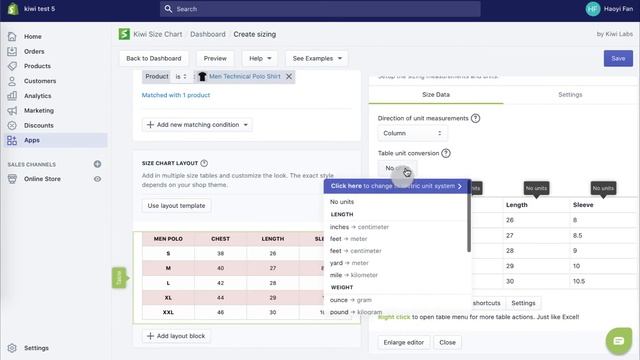Screen dimensions: 640x360
Task: Click here to change metric unit system
Action: pos(397,186)
